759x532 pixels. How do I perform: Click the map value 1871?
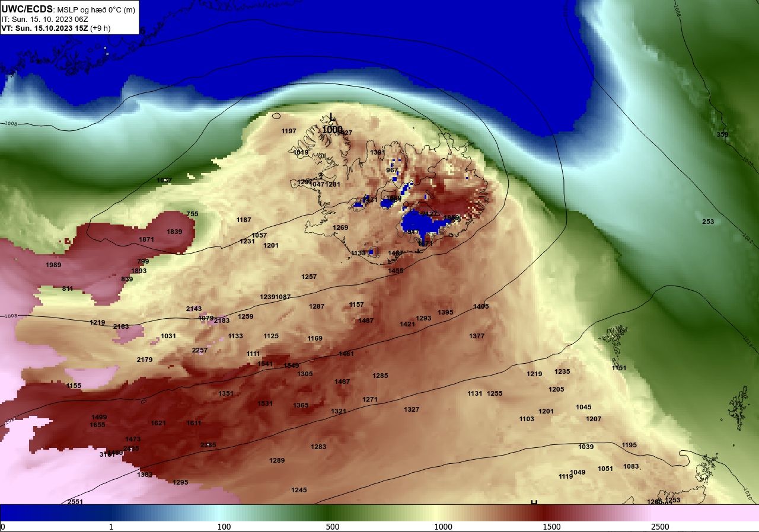coord(146,239)
